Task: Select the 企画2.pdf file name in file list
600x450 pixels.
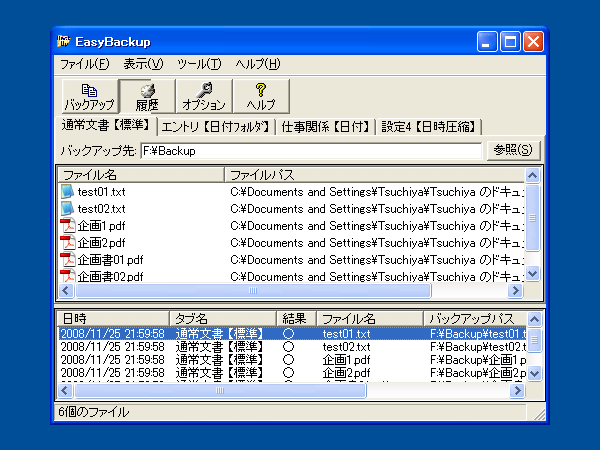Action: pyautogui.click(x=101, y=243)
